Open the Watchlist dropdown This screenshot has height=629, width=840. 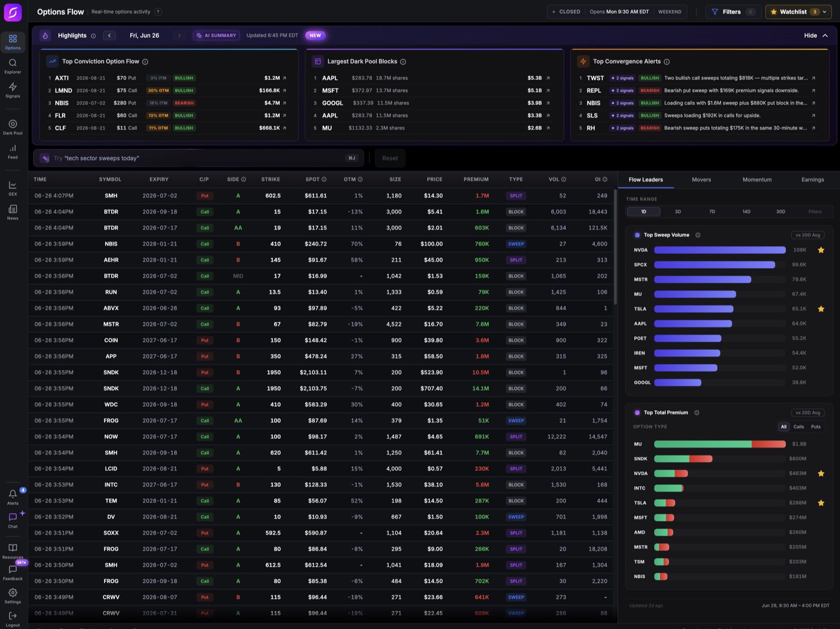pyautogui.click(x=799, y=12)
